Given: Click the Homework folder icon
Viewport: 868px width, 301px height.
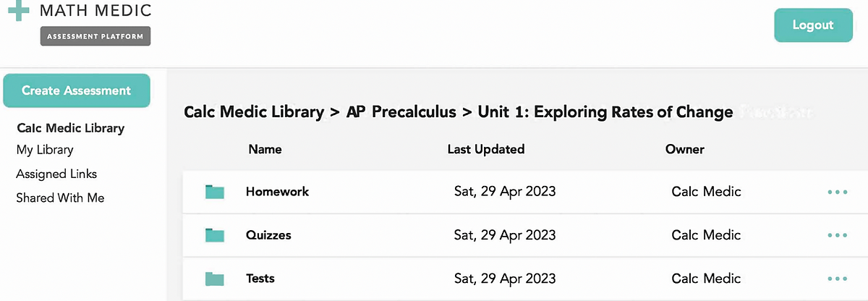Looking at the screenshot, I should pyautogui.click(x=215, y=192).
